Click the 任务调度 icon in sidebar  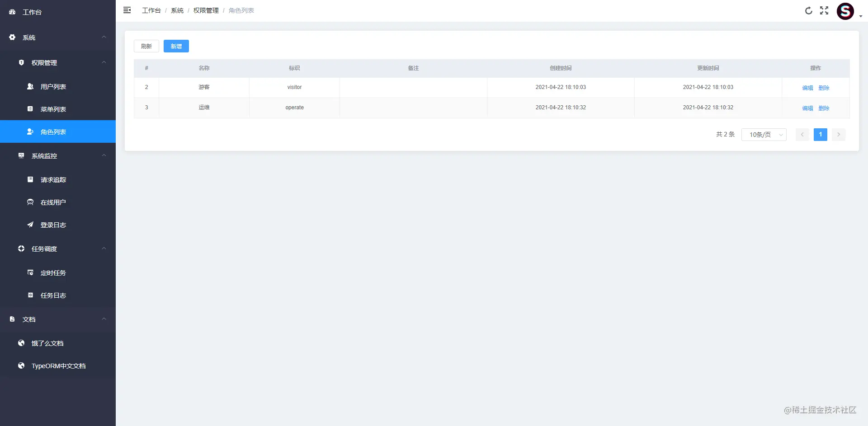click(21, 248)
